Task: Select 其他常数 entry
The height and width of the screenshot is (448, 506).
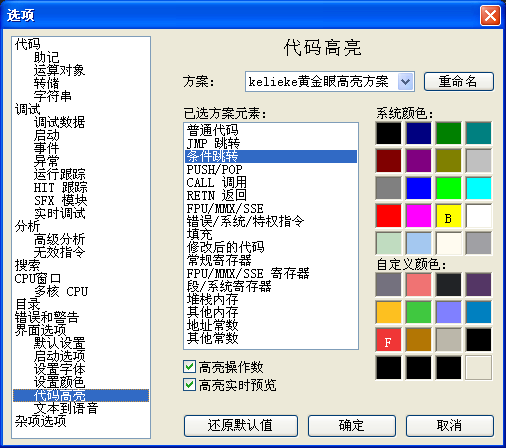Action: pos(271,338)
